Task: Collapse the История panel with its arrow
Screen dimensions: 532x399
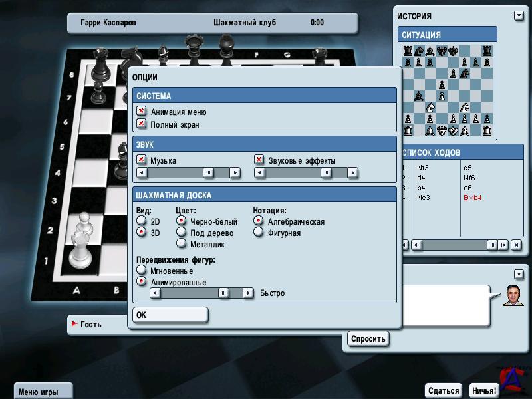Action: click(518, 16)
